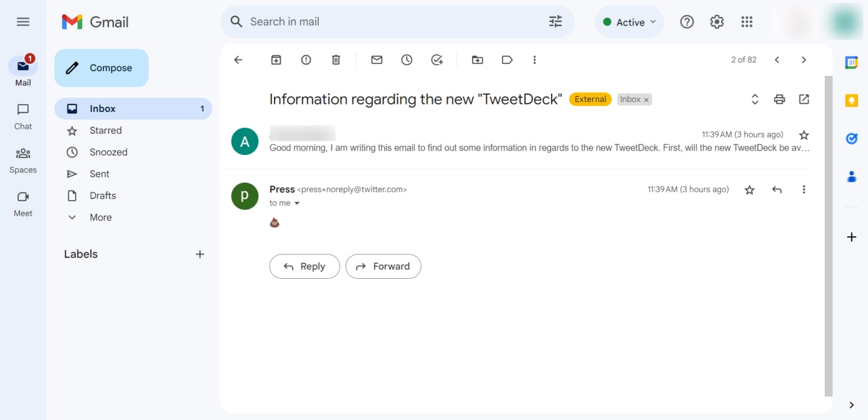Click the Forward button
Screen dimensions: 868x420
[x=383, y=266]
